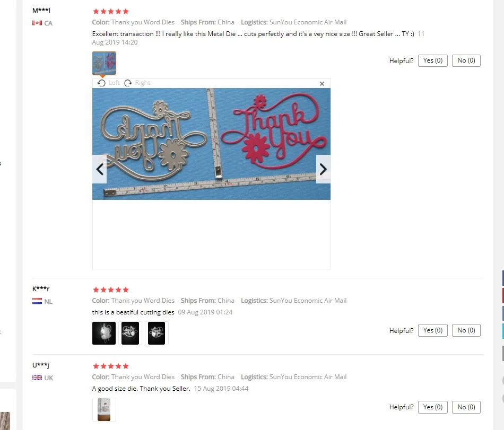Close the enlarged review image viewer

321,83
